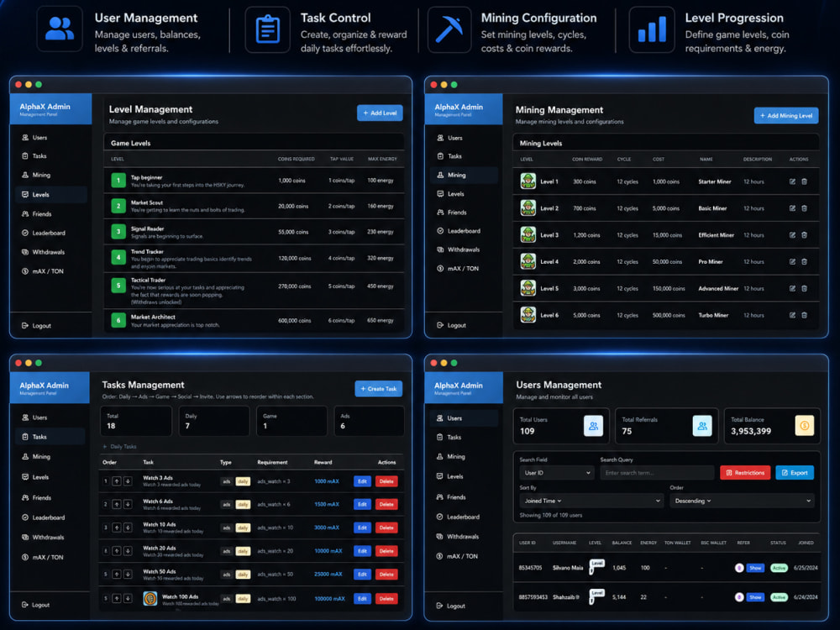This screenshot has height=630, width=840.
Task: Click the Level 4 miner avatar image
Action: coord(528,261)
